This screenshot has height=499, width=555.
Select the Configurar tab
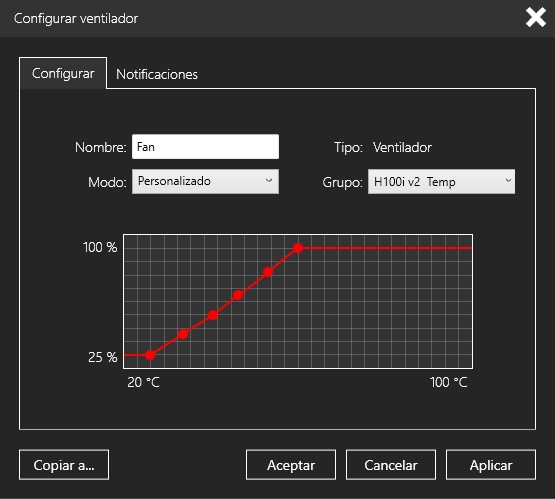point(63,73)
